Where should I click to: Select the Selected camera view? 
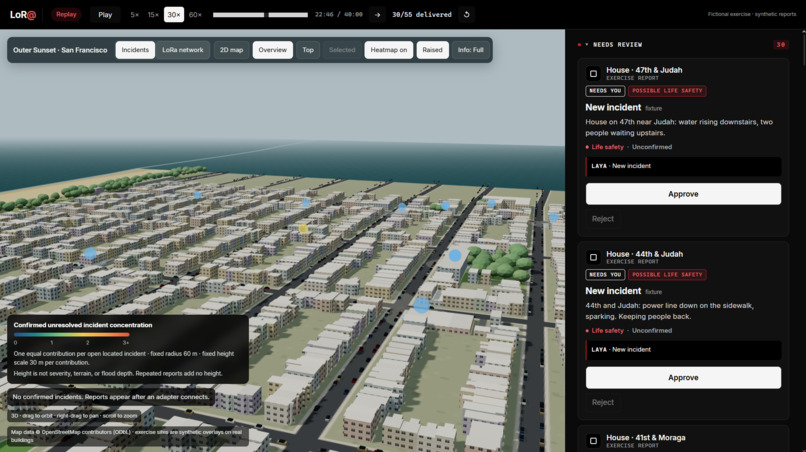click(x=342, y=50)
